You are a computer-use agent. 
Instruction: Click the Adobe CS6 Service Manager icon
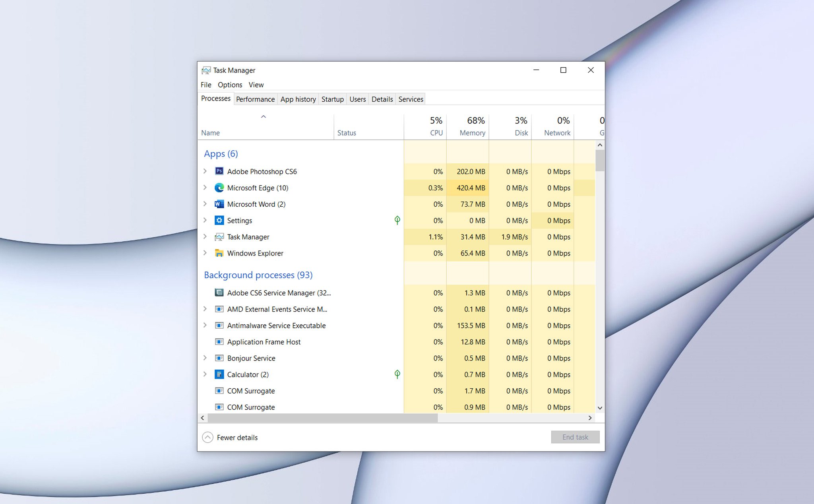[219, 293]
